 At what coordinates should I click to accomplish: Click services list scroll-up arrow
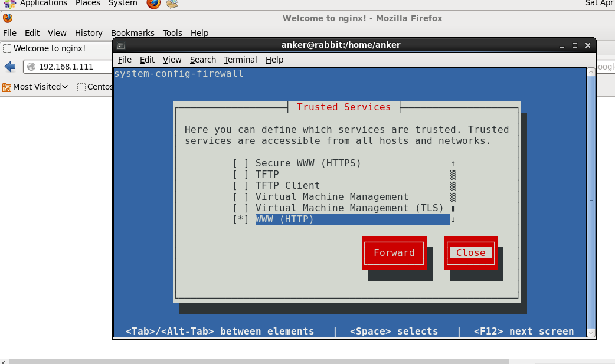(x=453, y=163)
